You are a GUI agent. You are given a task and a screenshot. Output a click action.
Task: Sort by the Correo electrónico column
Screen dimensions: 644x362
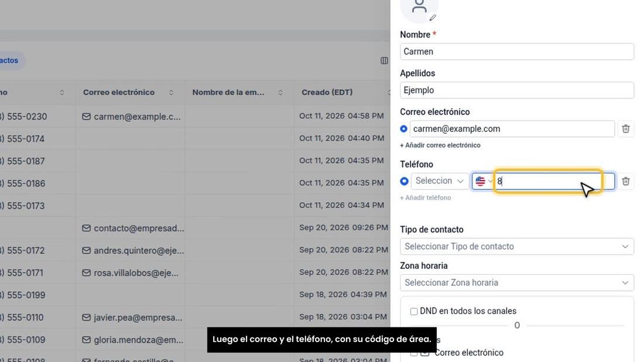(172, 93)
